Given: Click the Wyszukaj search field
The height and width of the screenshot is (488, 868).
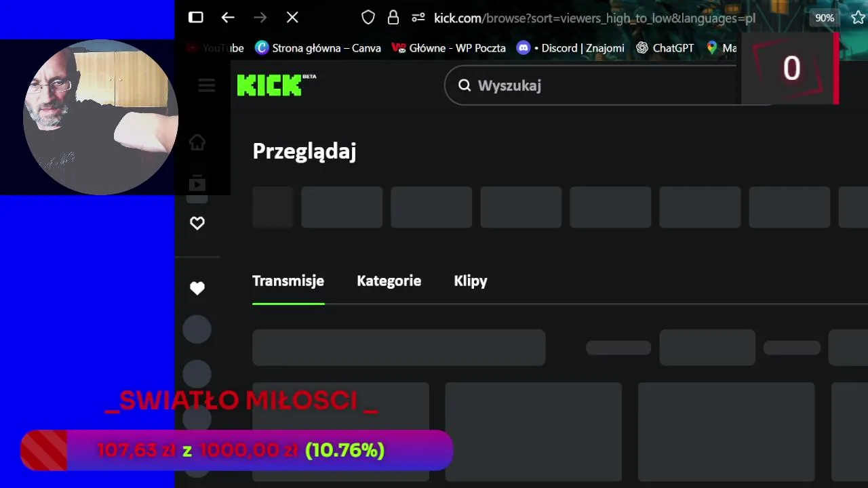Looking at the screenshot, I should pos(590,85).
